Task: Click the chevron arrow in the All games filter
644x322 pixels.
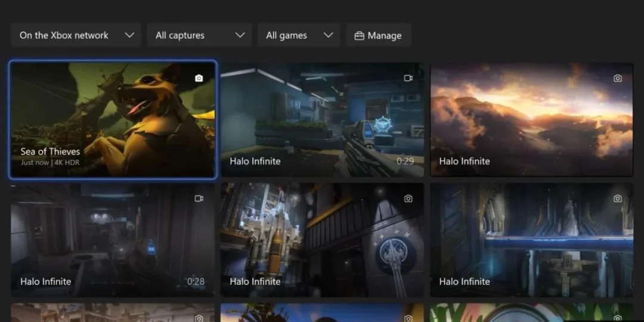Action: pos(328,35)
